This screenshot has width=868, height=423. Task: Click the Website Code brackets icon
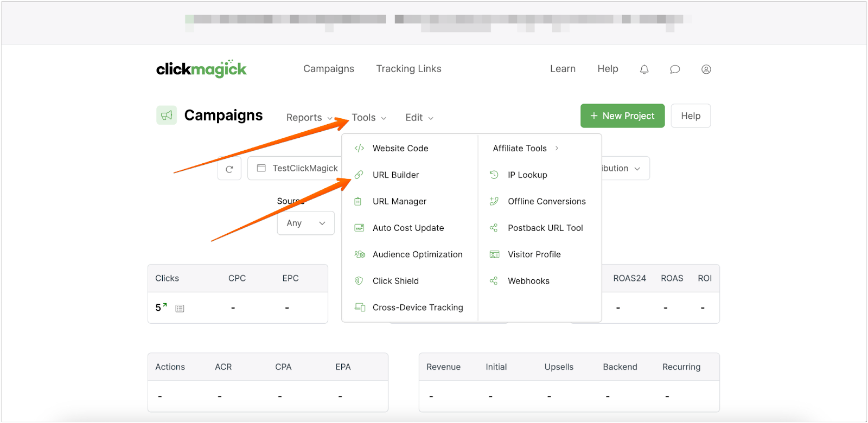coord(359,149)
